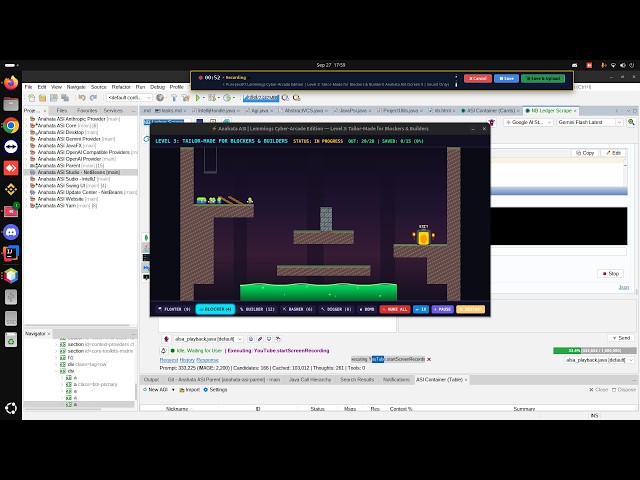Switch to the ASI Container (Cards) tab
This screenshot has height=480, width=640.
coord(490,111)
